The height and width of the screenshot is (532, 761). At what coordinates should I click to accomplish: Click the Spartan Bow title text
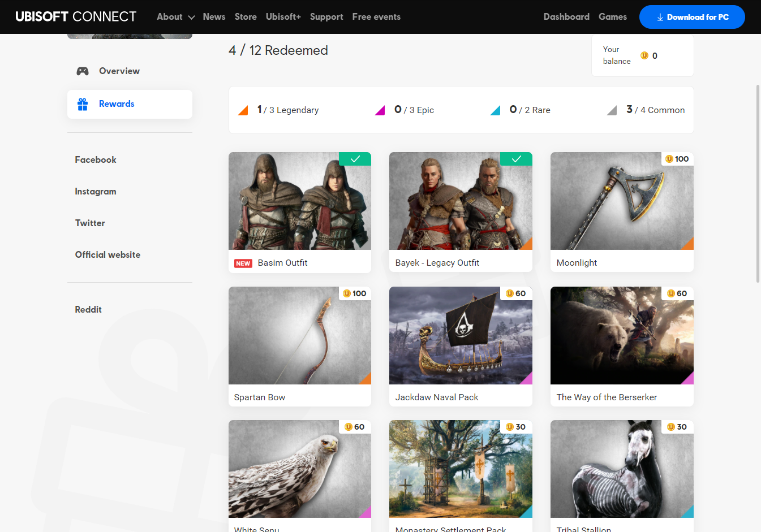pos(260,397)
